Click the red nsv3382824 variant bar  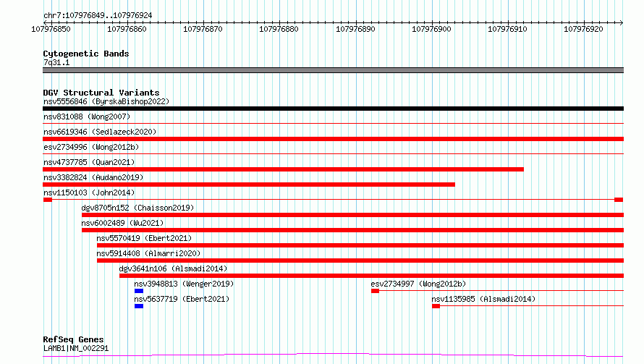pos(249,185)
